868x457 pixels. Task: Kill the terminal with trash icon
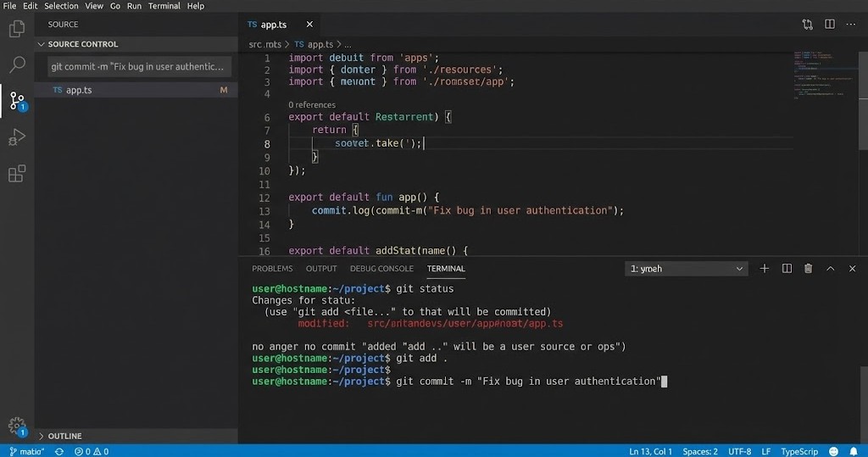pos(808,269)
